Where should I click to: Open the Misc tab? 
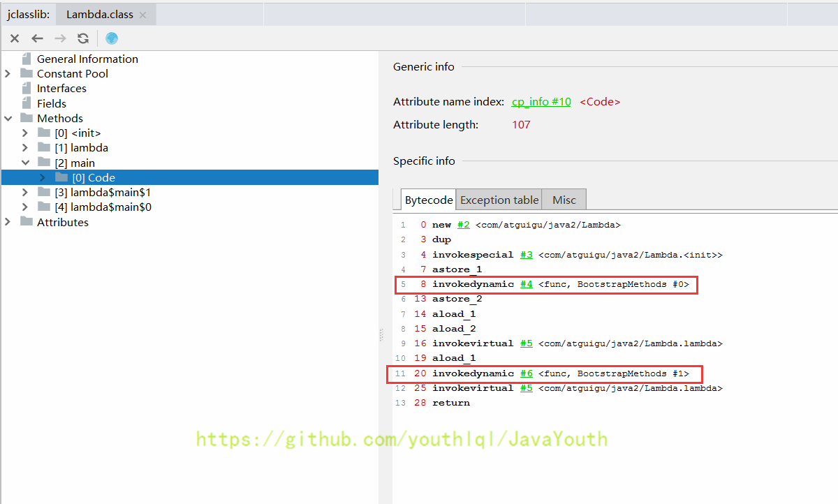(x=564, y=200)
